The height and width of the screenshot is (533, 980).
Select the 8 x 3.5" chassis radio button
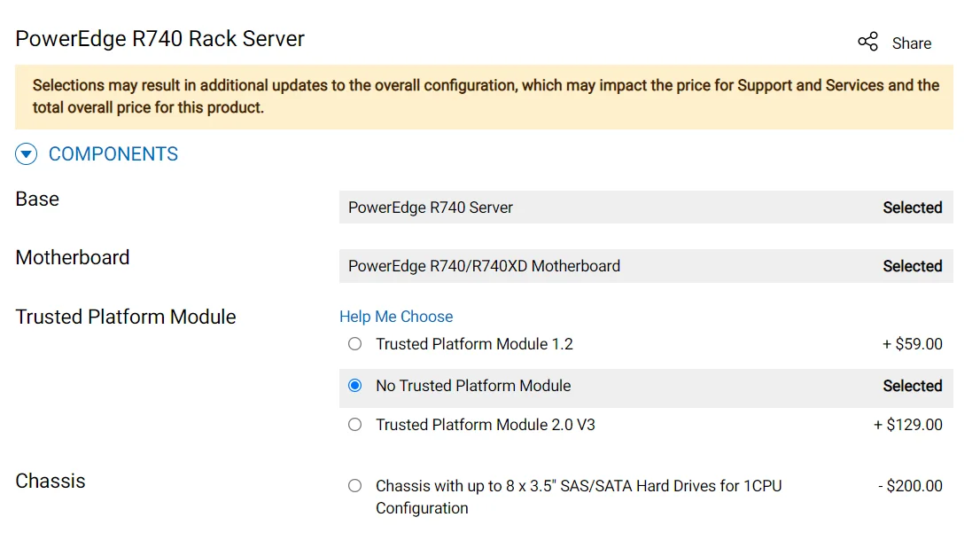point(355,486)
